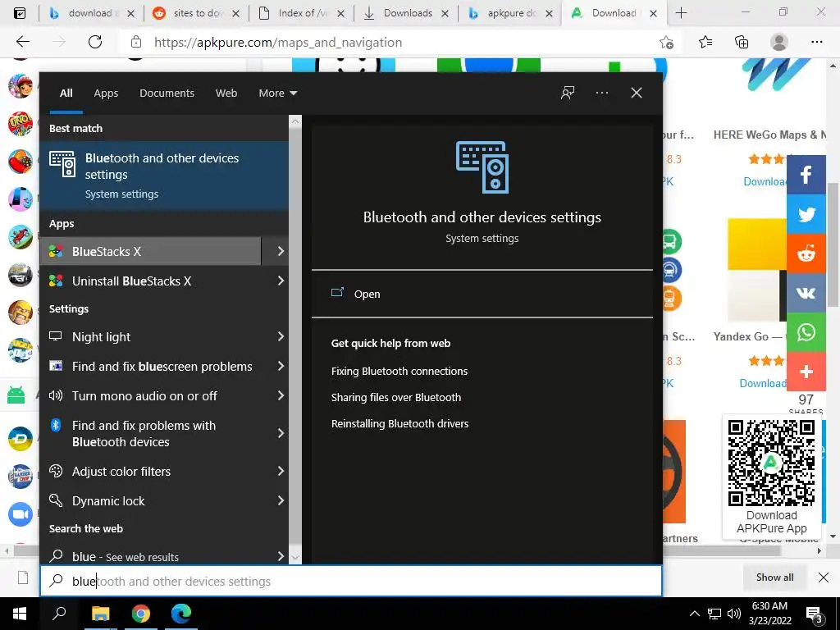Expand bluescreen problems result arrow

tap(281, 366)
